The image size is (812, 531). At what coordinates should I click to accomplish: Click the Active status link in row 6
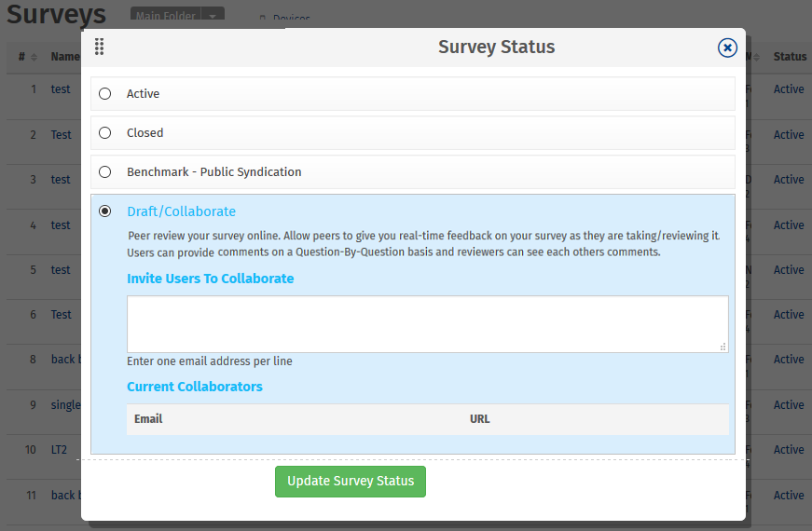coord(789,315)
